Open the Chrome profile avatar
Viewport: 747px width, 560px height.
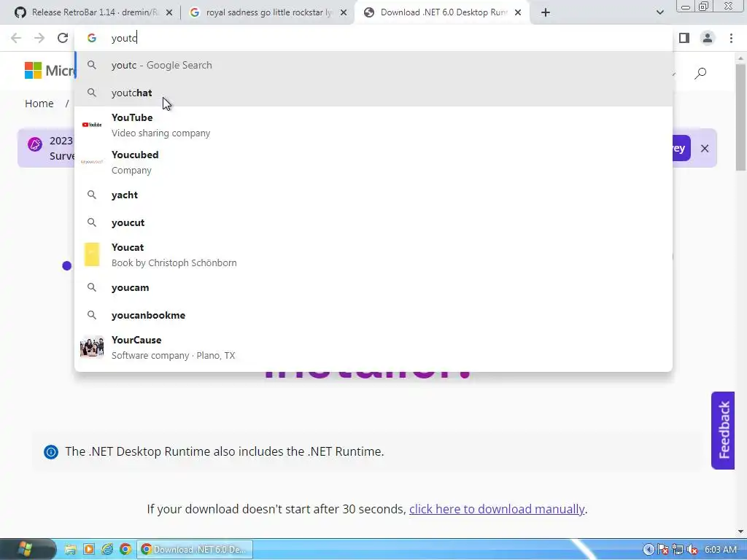(x=708, y=38)
